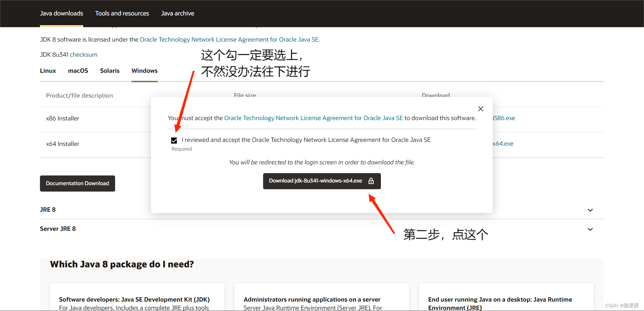Click Download jdk-8u341-windows-x64.exe button
Image resolution: width=644 pixels, height=311 pixels.
322,181
